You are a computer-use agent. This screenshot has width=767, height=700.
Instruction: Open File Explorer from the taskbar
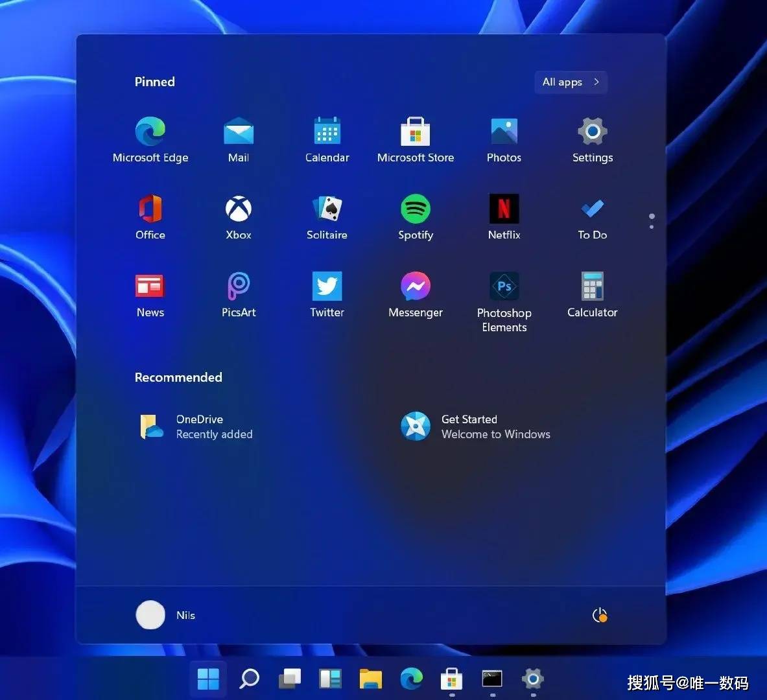[371, 679]
